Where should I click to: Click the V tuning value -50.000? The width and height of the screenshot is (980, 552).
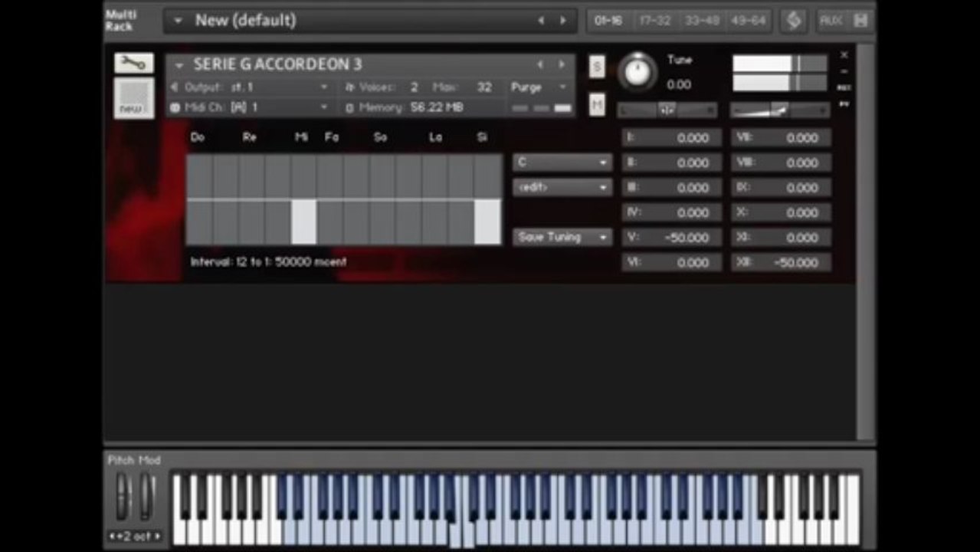click(671, 238)
